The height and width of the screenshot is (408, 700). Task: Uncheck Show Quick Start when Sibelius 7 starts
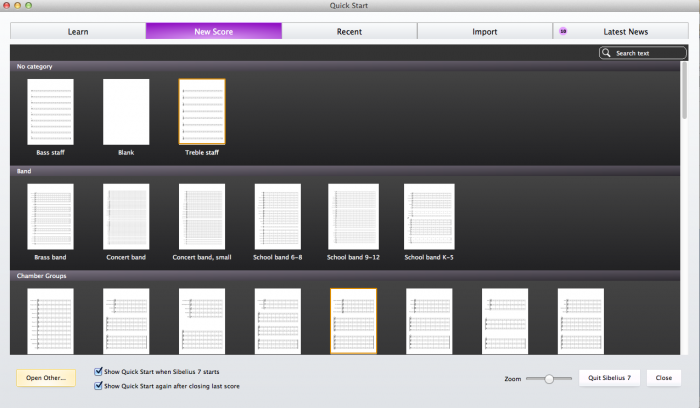98,371
